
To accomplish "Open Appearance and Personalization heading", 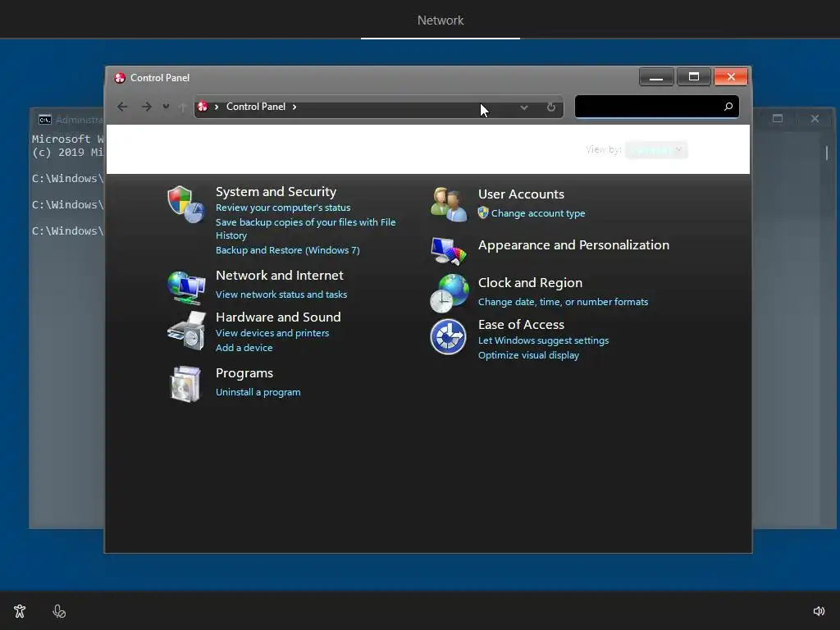I will coord(573,244).
